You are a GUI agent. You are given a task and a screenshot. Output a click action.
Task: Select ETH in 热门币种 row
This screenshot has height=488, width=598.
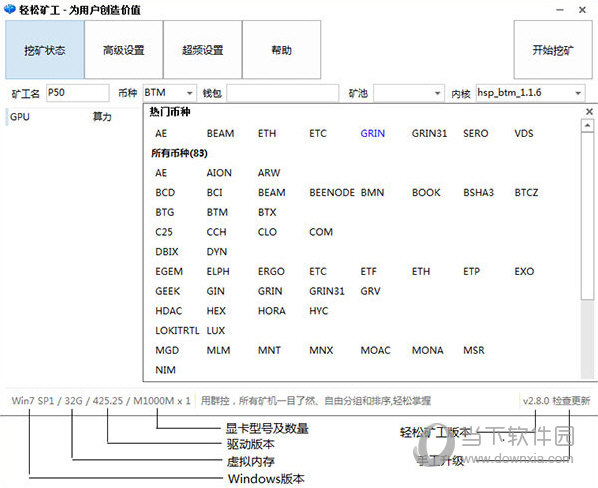[x=267, y=133]
